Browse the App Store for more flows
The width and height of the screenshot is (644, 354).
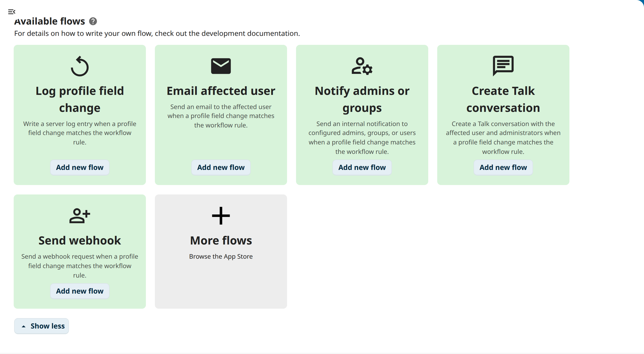(221, 256)
